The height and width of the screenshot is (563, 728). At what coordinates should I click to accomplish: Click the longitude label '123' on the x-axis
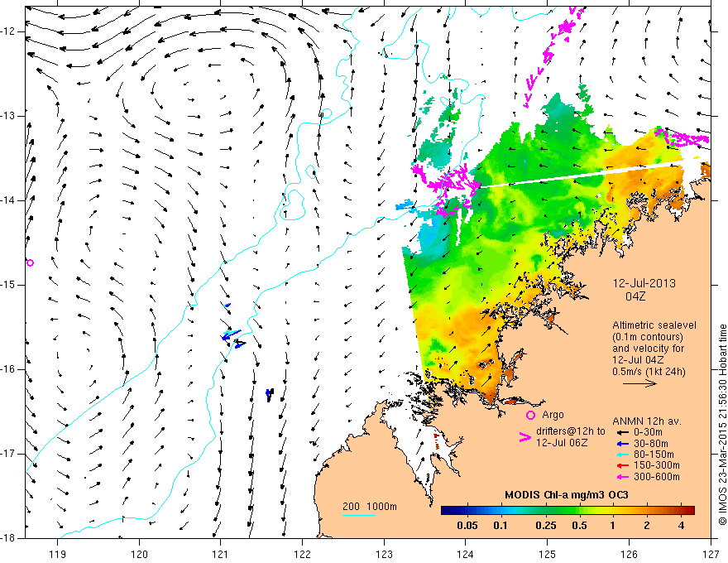click(384, 554)
